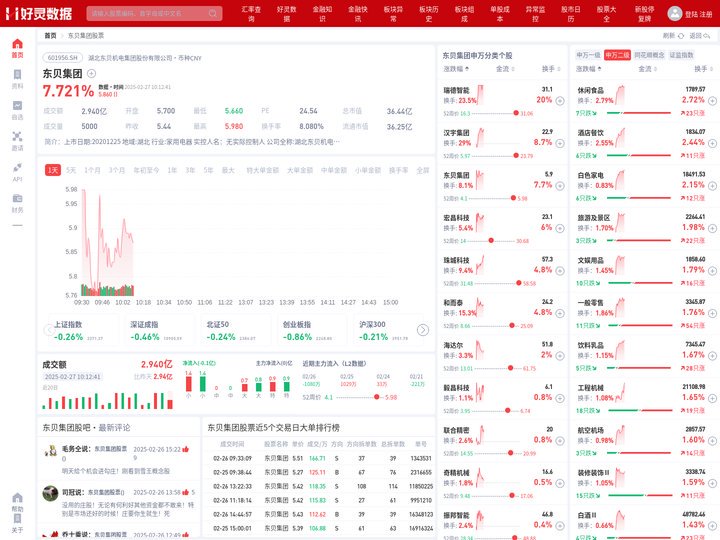720x540 pixels.
Task: Sort sector list by 换手
Action: [x=703, y=69]
